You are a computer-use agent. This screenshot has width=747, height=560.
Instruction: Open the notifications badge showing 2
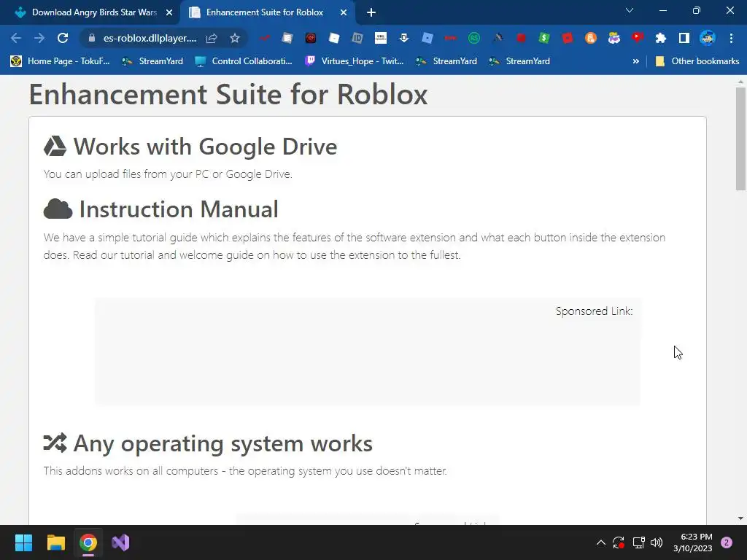click(x=727, y=542)
